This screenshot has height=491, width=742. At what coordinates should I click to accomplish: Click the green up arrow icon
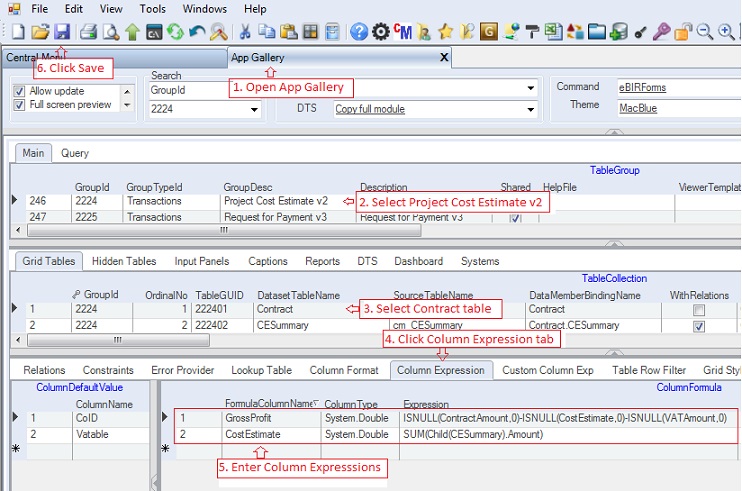point(132,32)
